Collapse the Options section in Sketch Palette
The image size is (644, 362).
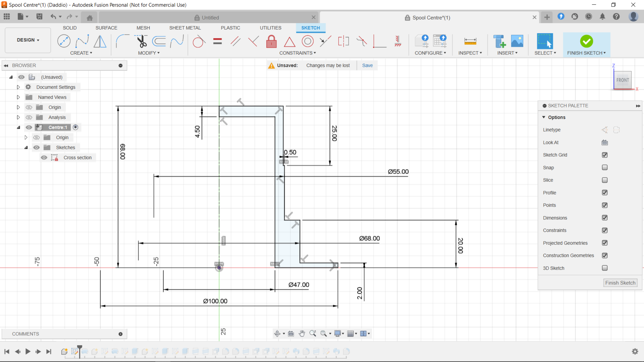click(544, 117)
